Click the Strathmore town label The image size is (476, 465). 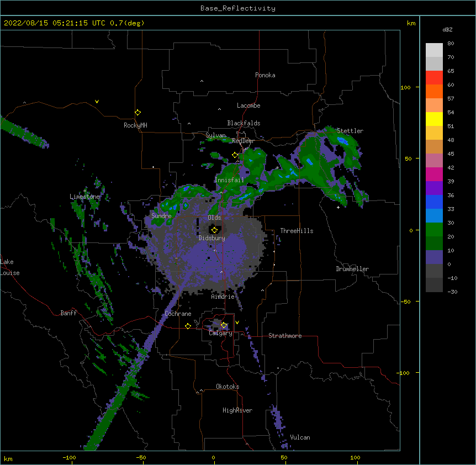click(x=285, y=336)
